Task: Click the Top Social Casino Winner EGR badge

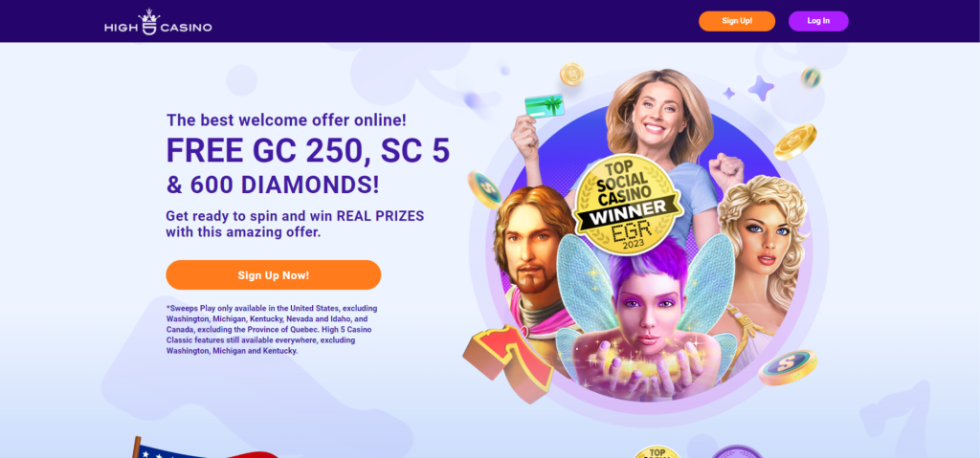Action: [627, 206]
